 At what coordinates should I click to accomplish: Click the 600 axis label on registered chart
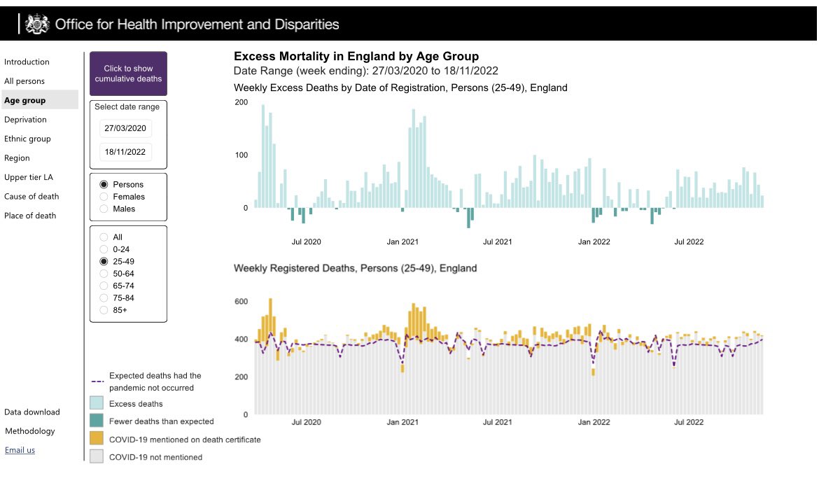241,302
